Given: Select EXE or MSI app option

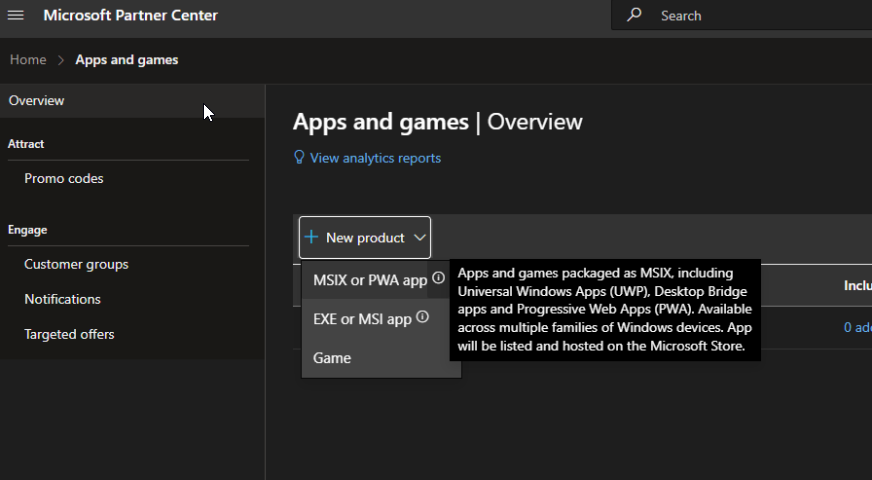Looking at the screenshot, I should pyautogui.click(x=362, y=319).
